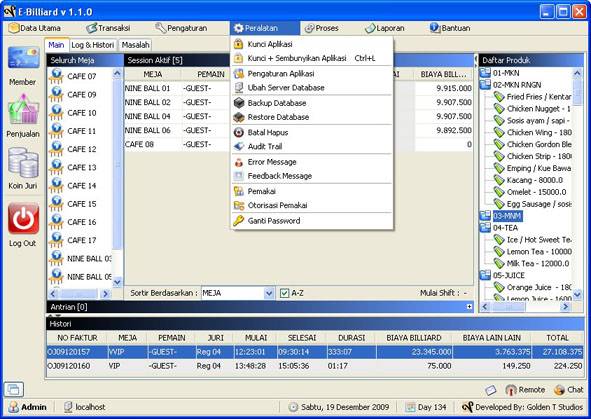
Task: Select the CAFE 12 table icon
Action: [56, 149]
